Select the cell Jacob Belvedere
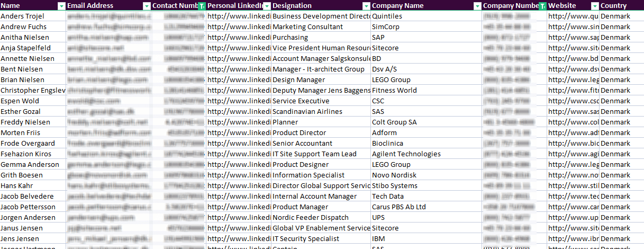This screenshot has height=249, width=644. tap(33, 197)
